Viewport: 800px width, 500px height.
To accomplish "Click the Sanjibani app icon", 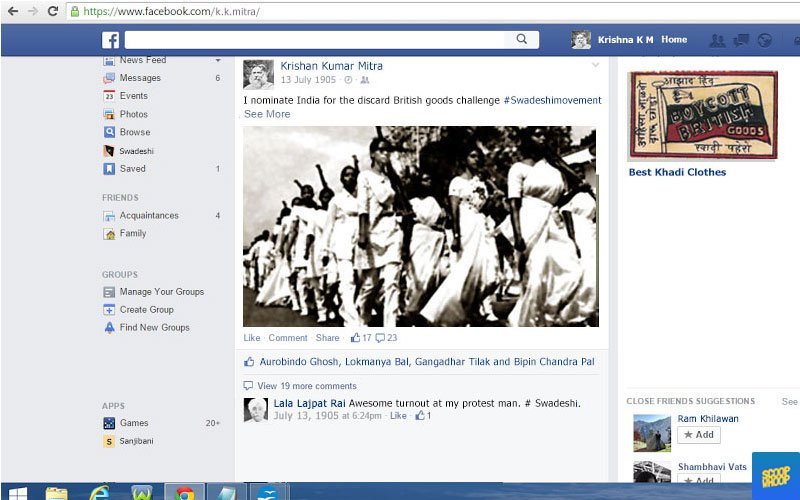I will (x=109, y=441).
